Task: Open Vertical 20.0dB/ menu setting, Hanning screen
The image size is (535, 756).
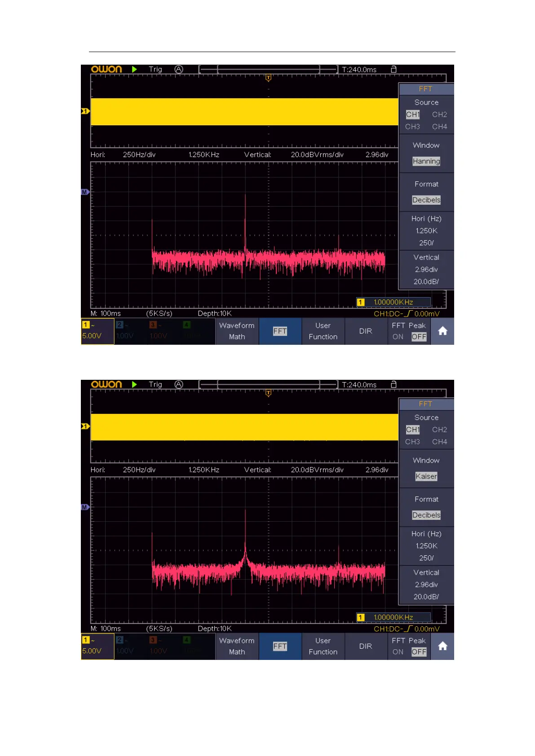Action: [x=426, y=270]
